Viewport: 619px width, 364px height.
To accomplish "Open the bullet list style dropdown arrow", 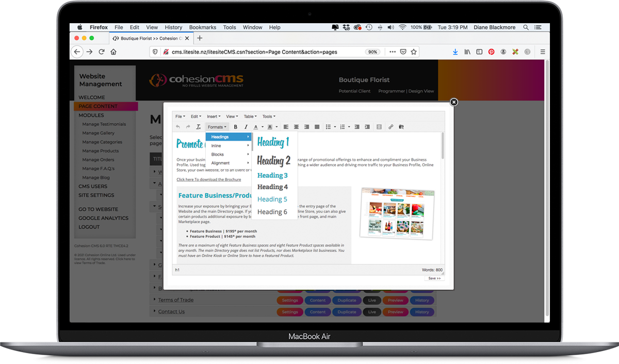I will [x=335, y=127].
